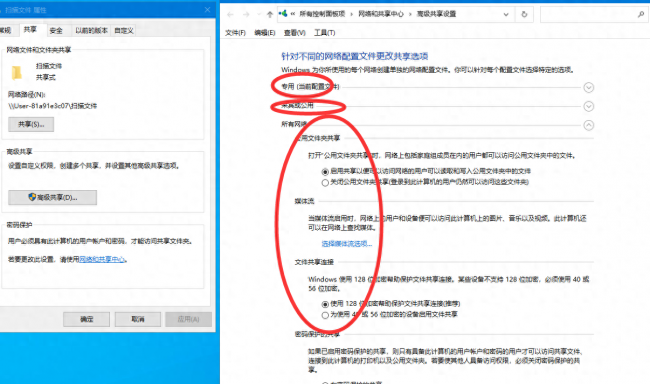Click the 取消 button
The height and width of the screenshot is (384, 650).
point(138,319)
